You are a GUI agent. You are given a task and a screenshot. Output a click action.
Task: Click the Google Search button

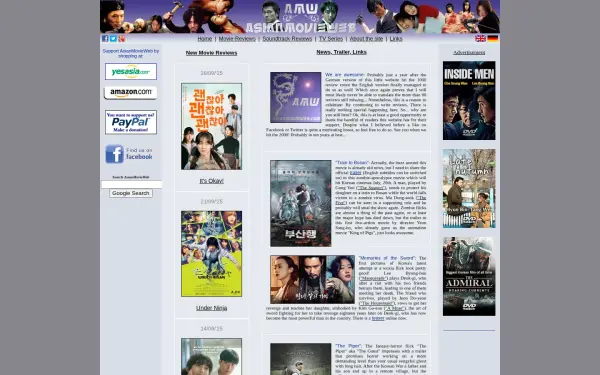click(x=131, y=193)
